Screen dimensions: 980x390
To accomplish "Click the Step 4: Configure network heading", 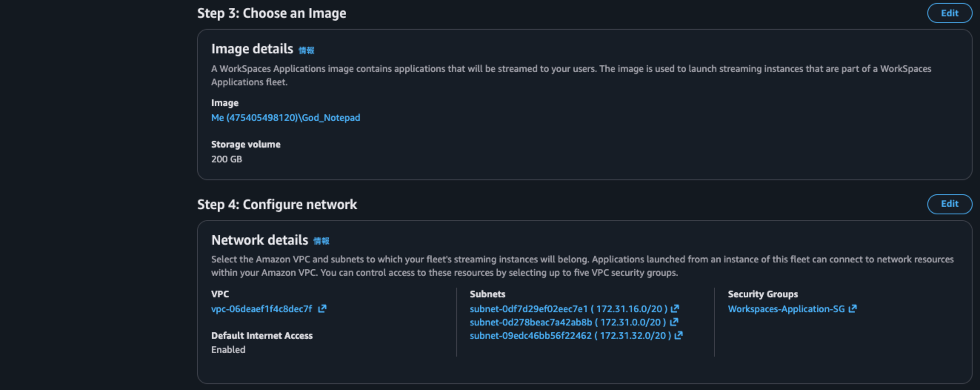I will pos(277,205).
